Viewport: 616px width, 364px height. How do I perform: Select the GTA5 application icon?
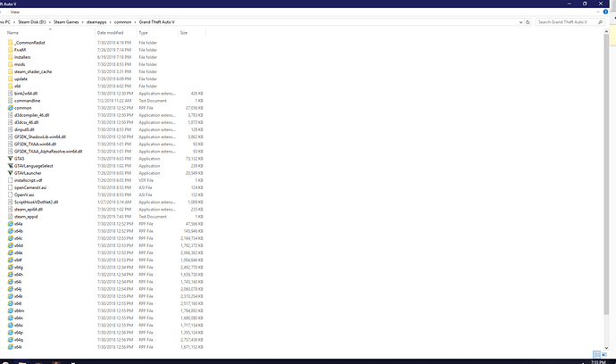[x=9, y=159]
